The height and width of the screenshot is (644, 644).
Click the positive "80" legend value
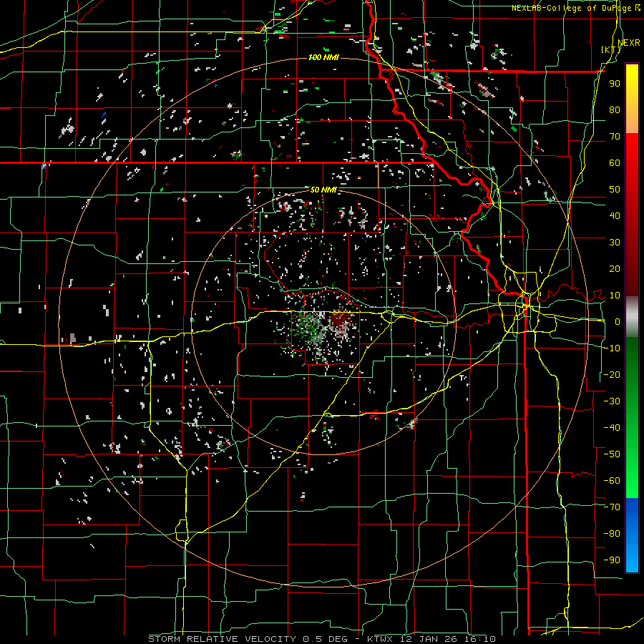click(615, 110)
